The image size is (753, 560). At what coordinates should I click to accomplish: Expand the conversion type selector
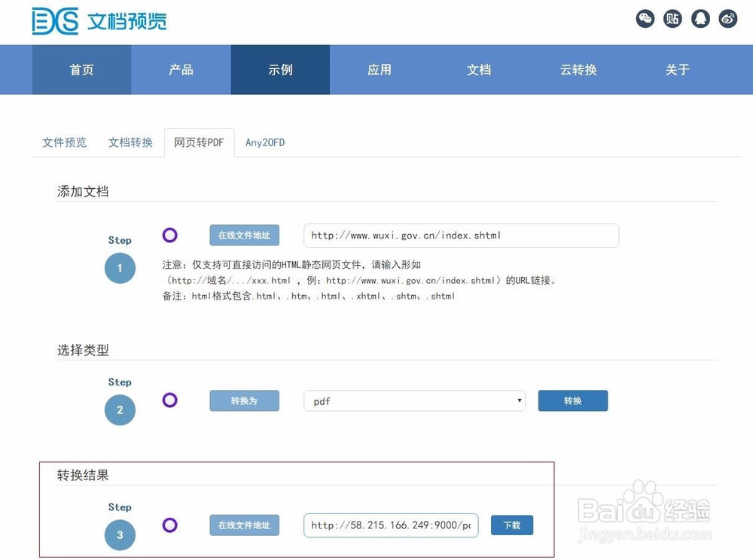414,400
